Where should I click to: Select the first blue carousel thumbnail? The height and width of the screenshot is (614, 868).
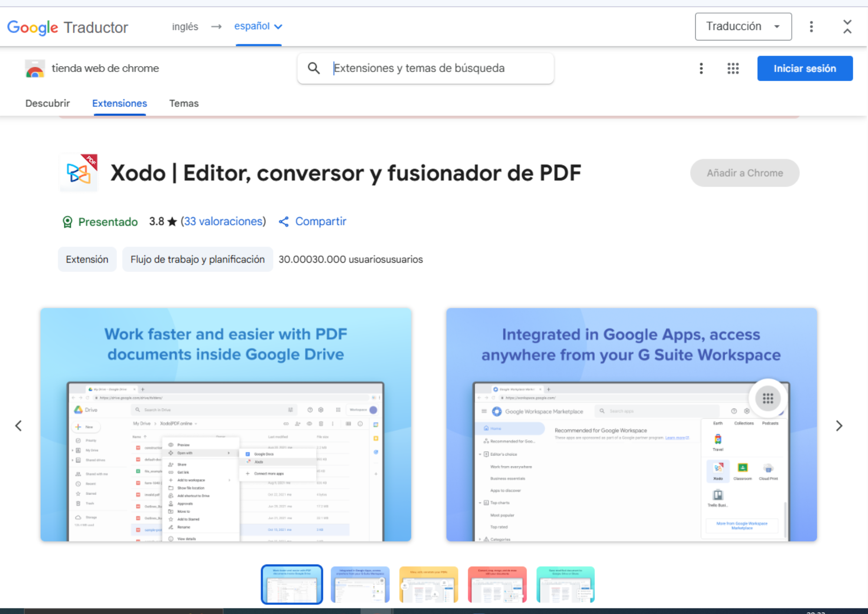click(x=292, y=584)
